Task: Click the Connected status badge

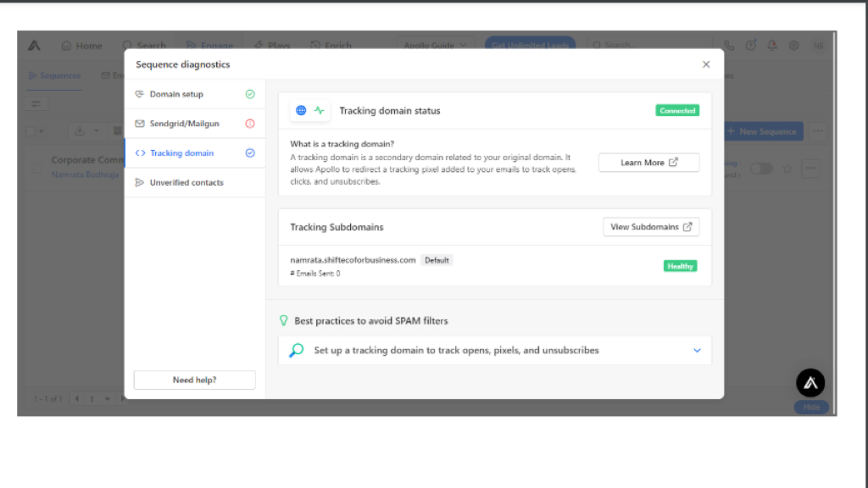Action: [x=677, y=111]
